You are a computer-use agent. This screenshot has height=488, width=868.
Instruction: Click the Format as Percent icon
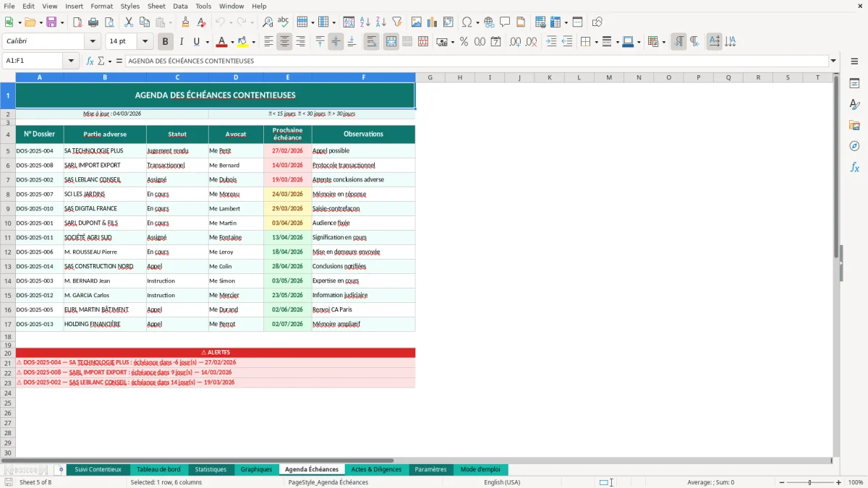tap(464, 42)
